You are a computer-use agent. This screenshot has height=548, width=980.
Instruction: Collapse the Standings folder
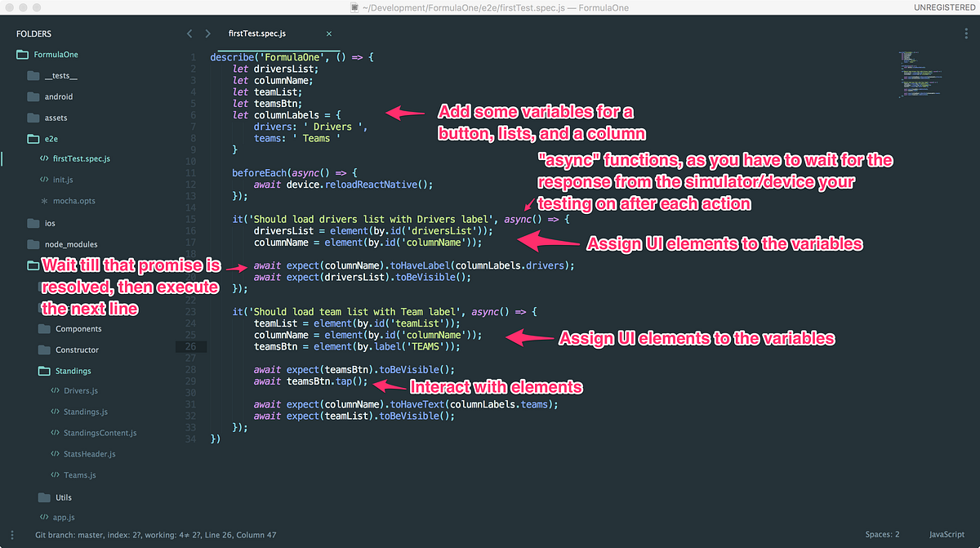[43, 370]
